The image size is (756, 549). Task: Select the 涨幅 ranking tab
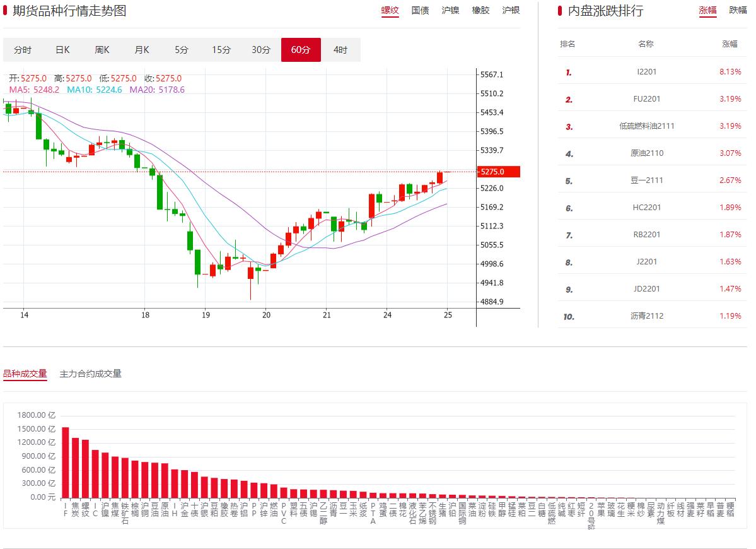pyautogui.click(x=707, y=10)
